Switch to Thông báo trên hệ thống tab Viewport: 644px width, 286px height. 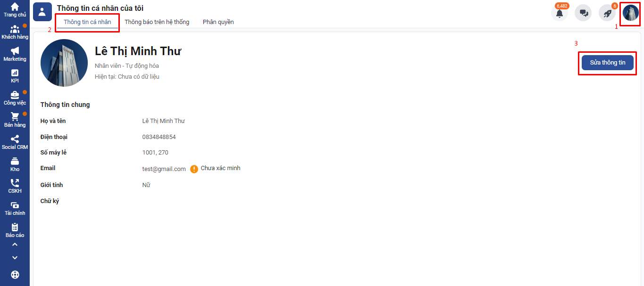click(x=157, y=22)
